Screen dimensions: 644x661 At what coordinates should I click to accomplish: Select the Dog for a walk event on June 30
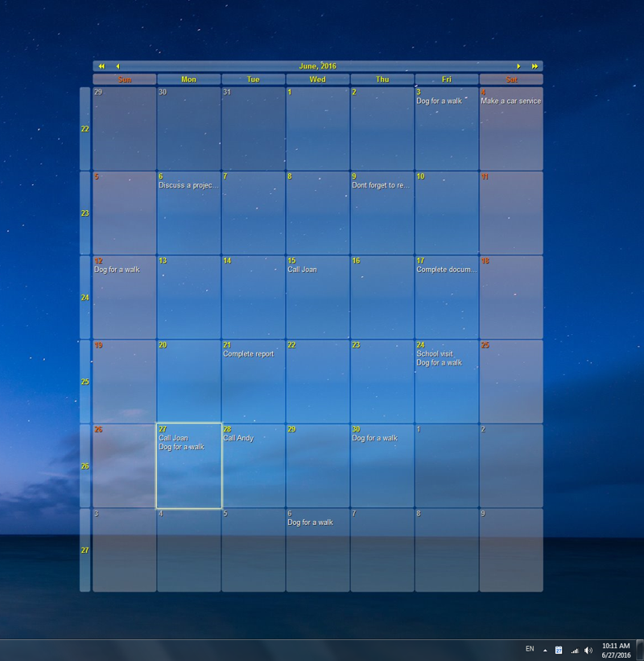pos(374,438)
